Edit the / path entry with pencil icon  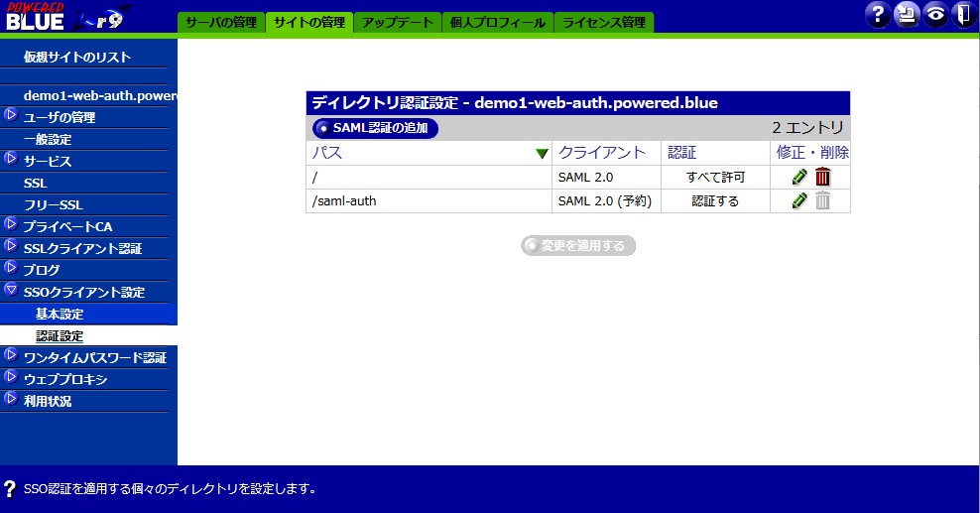pyautogui.click(x=798, y=177)
